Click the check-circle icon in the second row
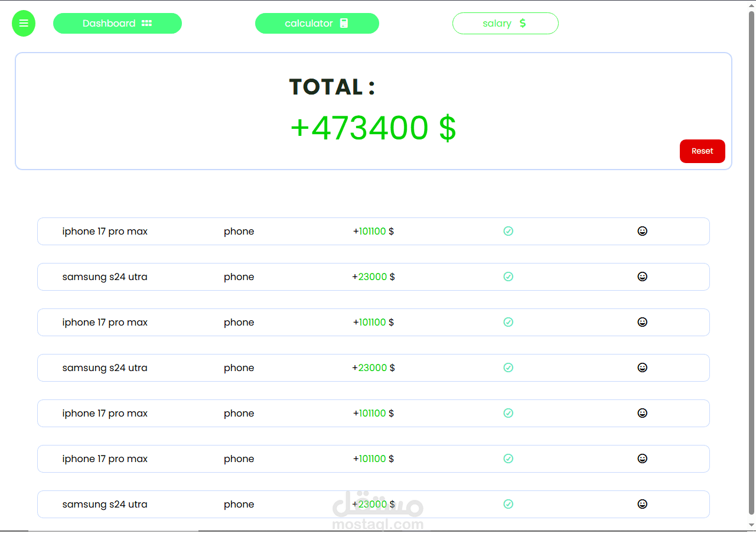 tap(509, 277)
